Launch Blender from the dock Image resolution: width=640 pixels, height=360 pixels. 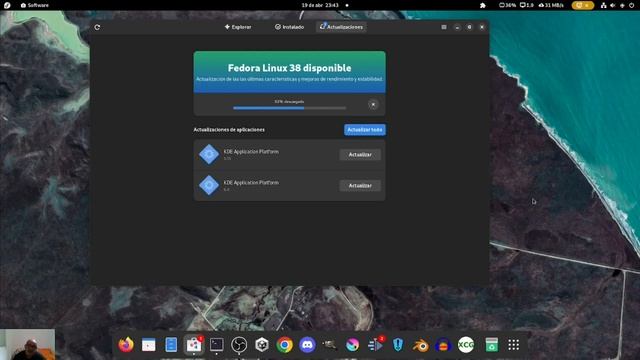tap(420, 345)
